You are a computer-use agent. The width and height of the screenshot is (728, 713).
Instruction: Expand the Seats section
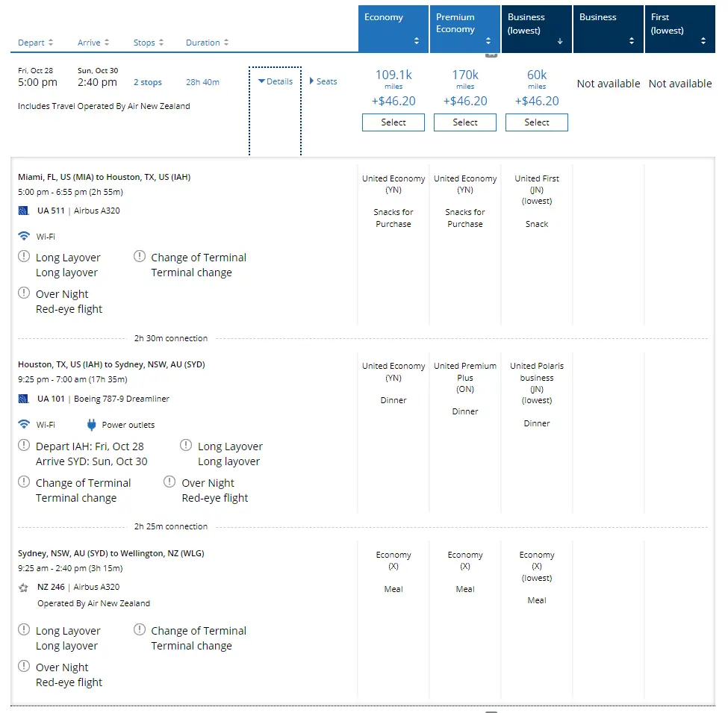tap(323, 81)
